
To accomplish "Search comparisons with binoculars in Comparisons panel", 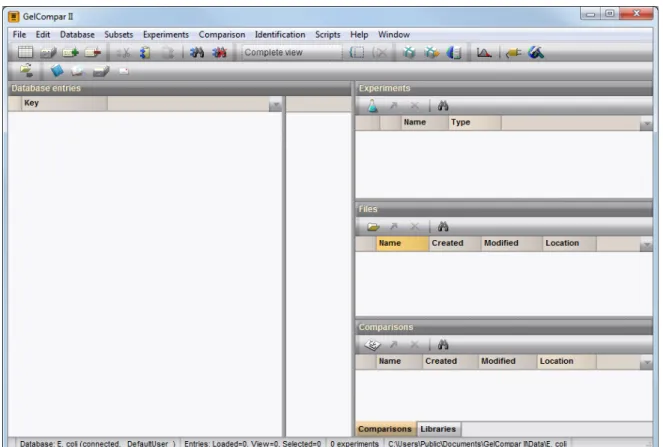I will [x=443, y=345].
